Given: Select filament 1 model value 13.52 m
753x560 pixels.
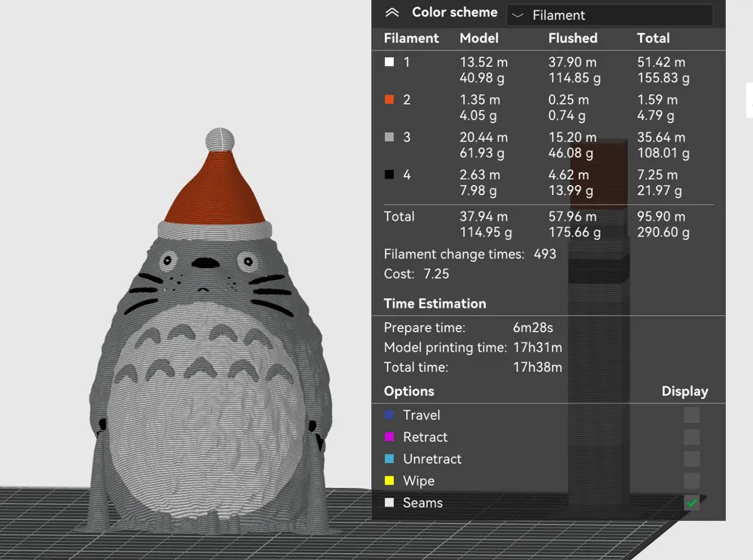Looking at the screenshot, I should [483, 62].
